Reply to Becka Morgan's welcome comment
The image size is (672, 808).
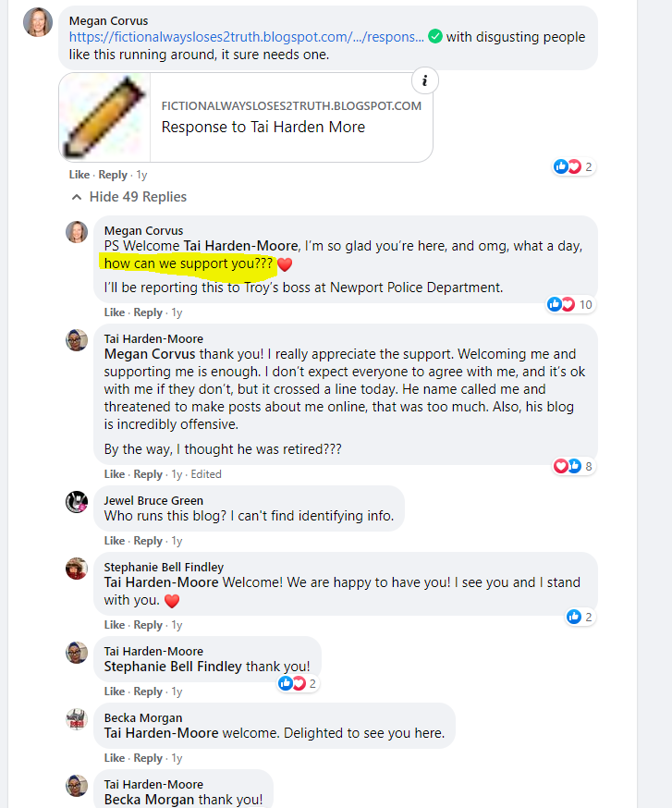pyautogui.click(x=148, y=758)
